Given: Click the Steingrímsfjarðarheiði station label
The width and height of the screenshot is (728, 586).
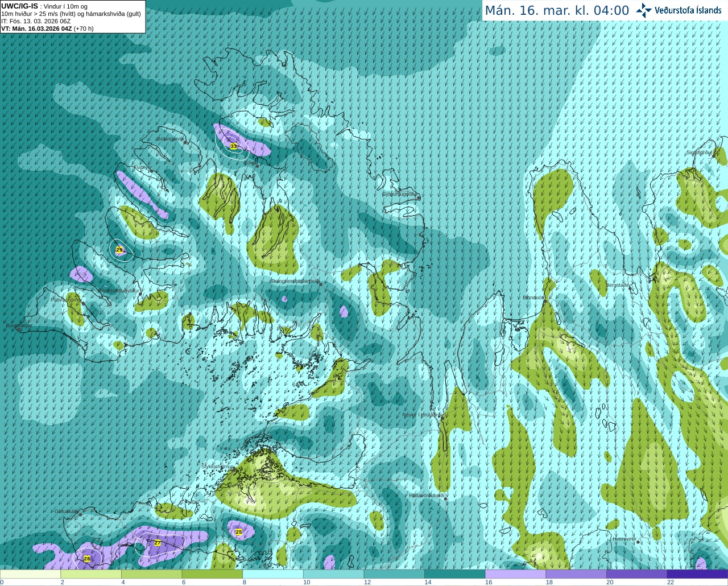Looking at the screenshot, I should click(294, 281).
